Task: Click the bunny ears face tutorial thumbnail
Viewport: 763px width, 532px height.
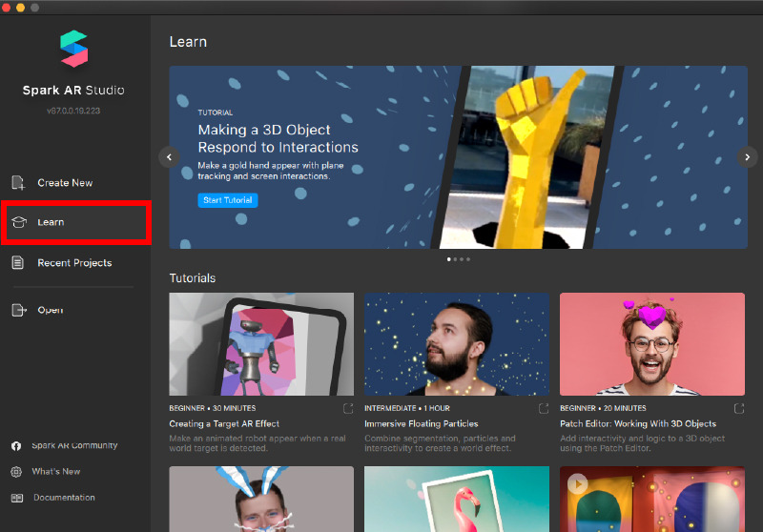Action: tap(261, 499)
